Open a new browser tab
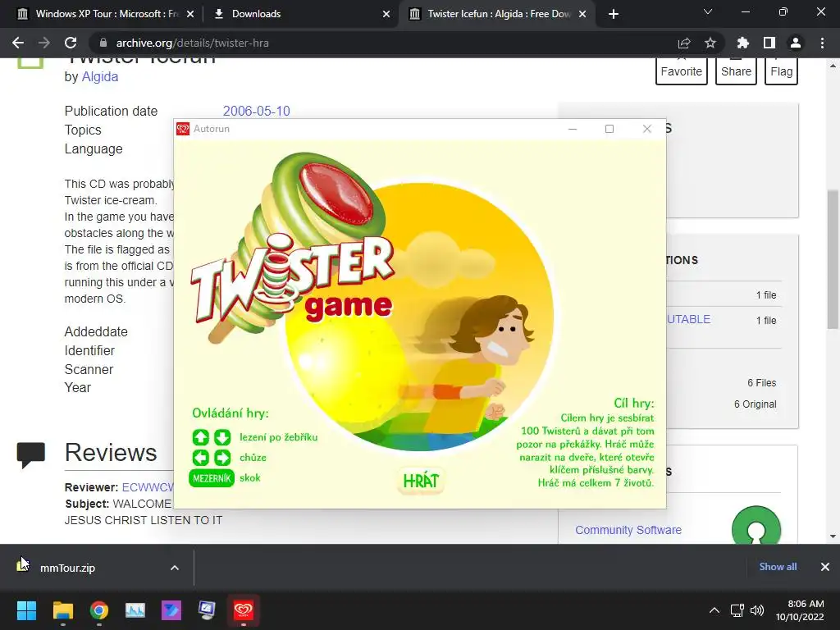840x630 pixels. (x=614, y=14)
